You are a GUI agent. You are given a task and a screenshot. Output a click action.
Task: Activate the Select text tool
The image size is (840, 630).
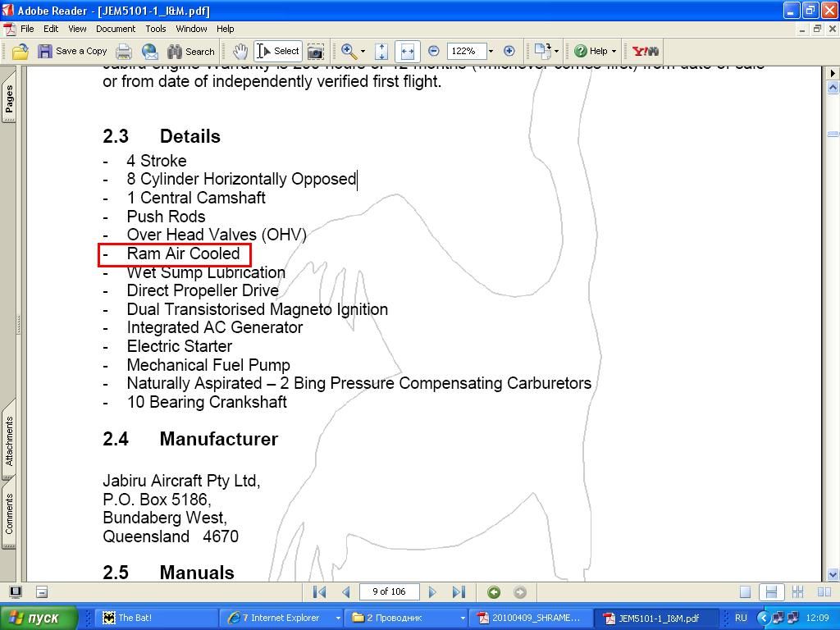coord(278,52)
